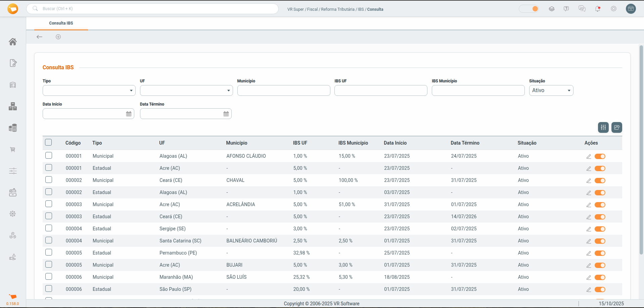Click the back arrow icon
644x308 pixels.
40,37
